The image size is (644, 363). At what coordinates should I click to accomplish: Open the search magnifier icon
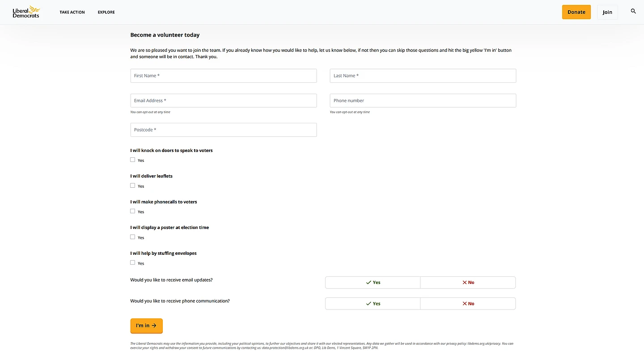tap(633, 11)
